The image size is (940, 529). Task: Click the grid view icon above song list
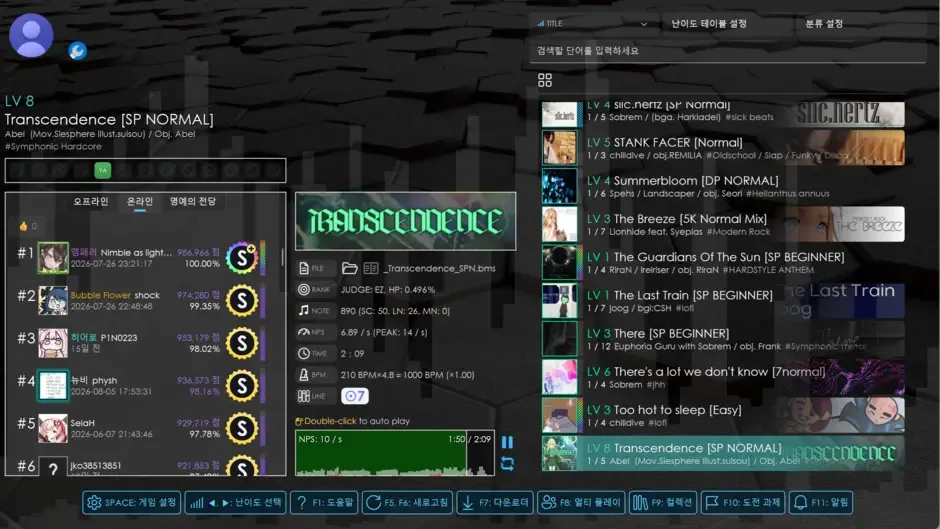coord(545,80)
